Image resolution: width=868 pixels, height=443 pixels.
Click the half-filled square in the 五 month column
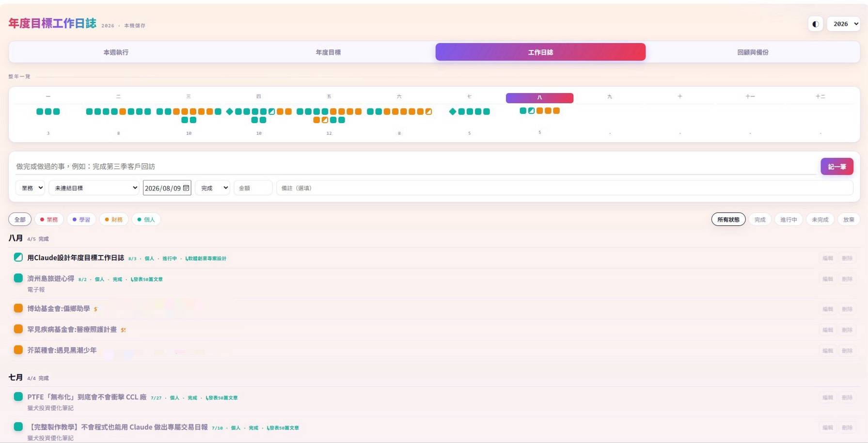coord(325,120)
